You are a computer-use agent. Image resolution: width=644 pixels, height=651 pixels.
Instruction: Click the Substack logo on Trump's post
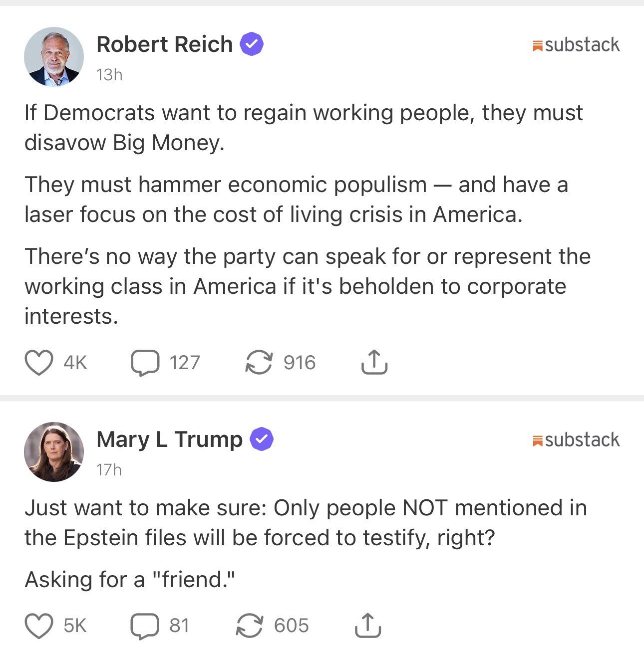576,440
